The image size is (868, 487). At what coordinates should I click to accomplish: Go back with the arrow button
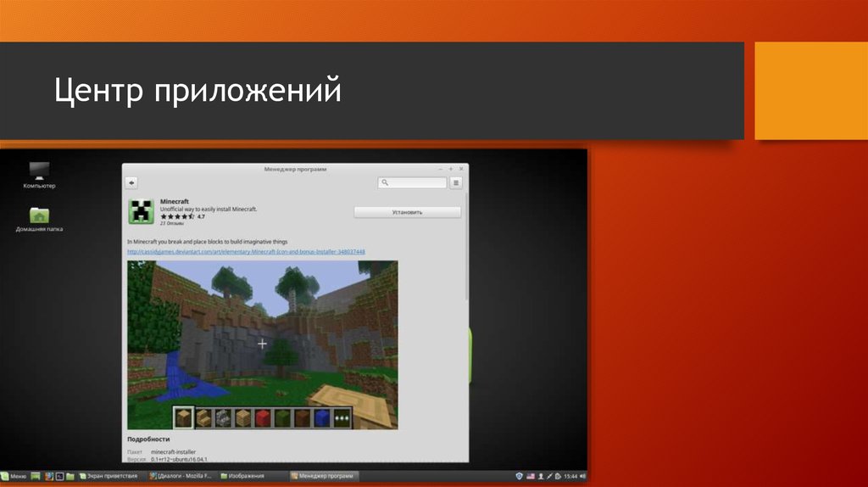click(x=131, y=182)
